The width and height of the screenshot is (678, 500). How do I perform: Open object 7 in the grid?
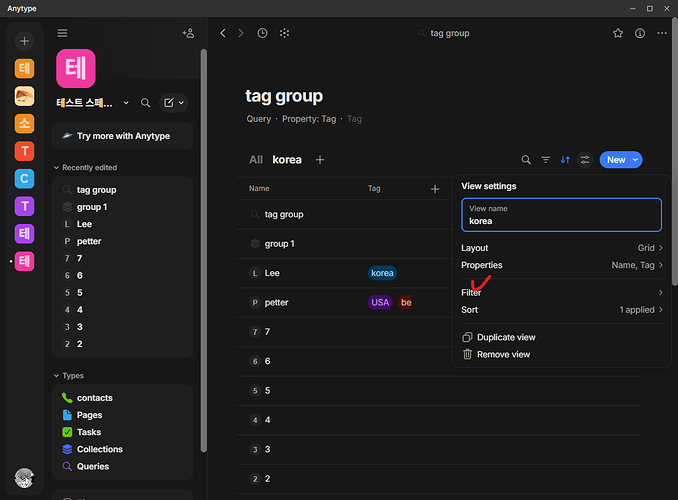[x=267, y=332]
